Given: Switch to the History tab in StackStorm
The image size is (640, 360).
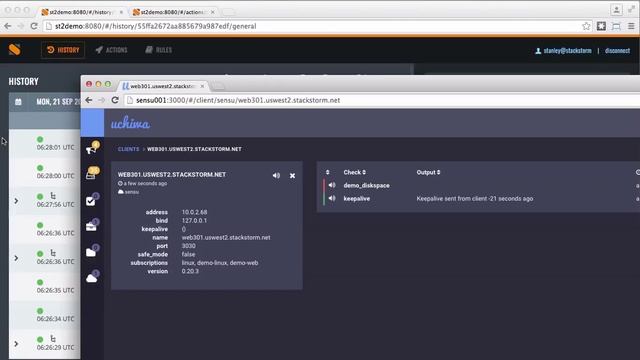Looking at the screenshot, I should [63, 50].
